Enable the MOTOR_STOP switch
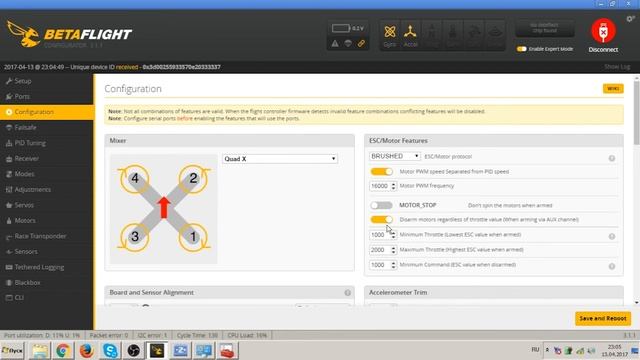This screenshot has width=640, height=360. [x=382, y=205]
